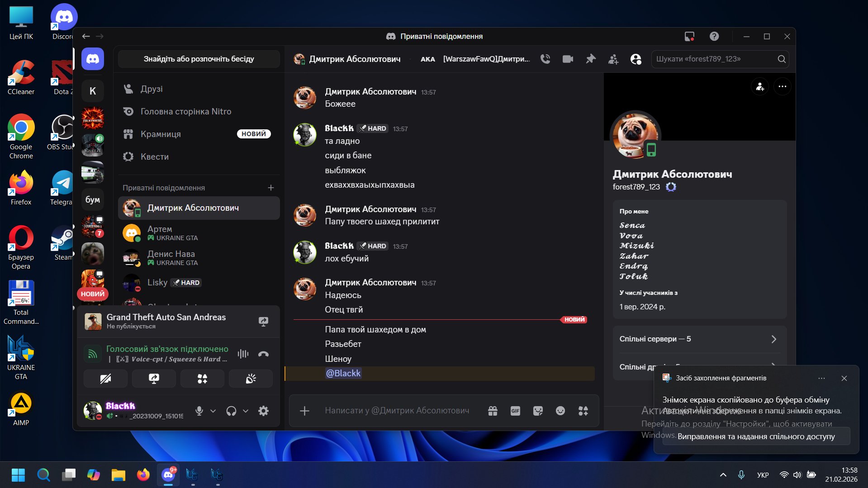The image size is (868, 488).
Task: Open the GIF picker
Action: point(515,411)
